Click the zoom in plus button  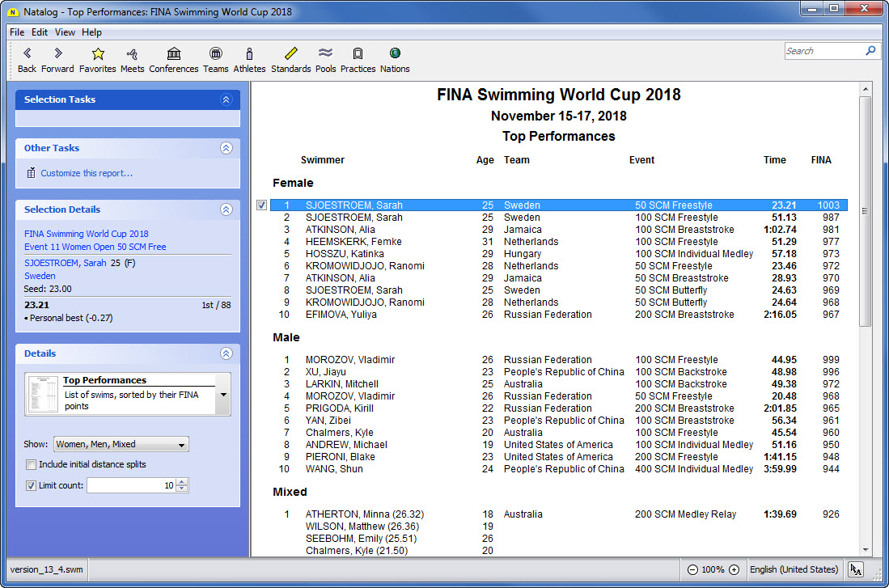point(734,569)
